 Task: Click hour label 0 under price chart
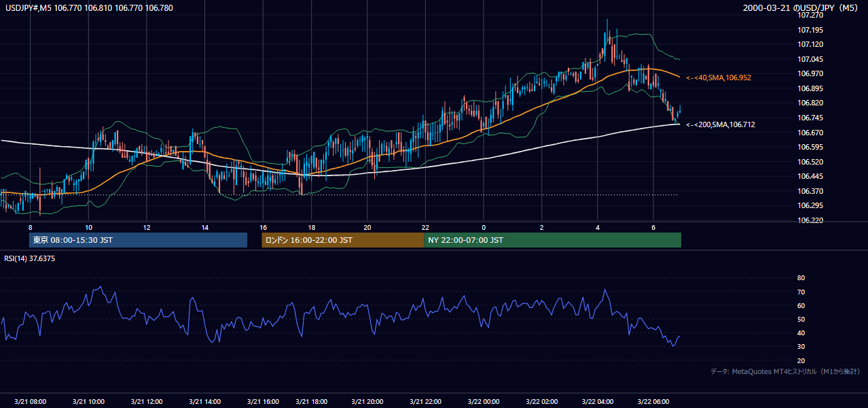[x=484, y=227]
